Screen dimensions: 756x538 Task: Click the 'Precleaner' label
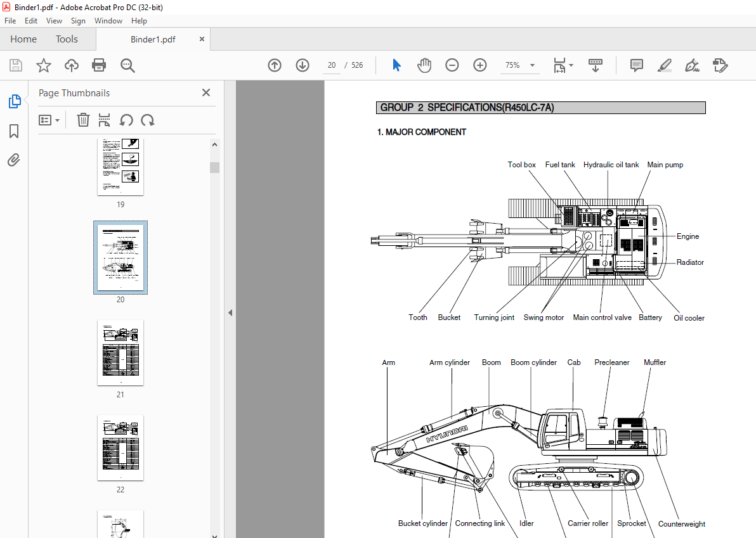[x=612, y=362]
